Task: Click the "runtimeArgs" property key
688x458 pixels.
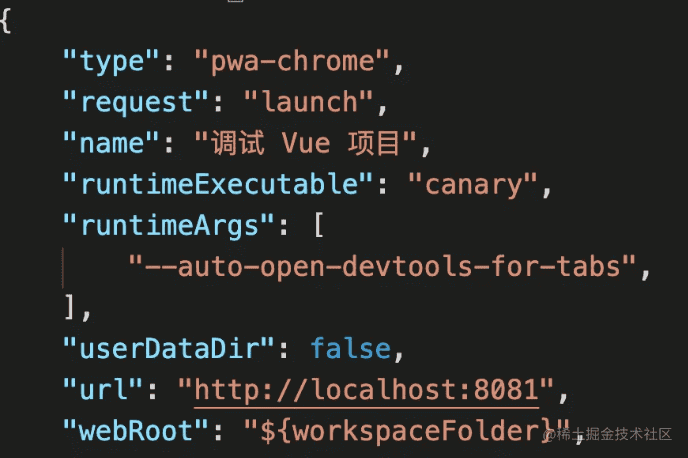Action: point(168,225)
